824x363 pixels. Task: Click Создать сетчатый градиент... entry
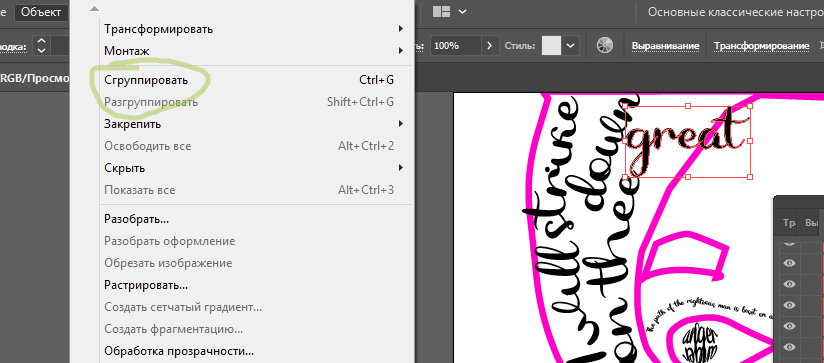(x=254, y=307)
